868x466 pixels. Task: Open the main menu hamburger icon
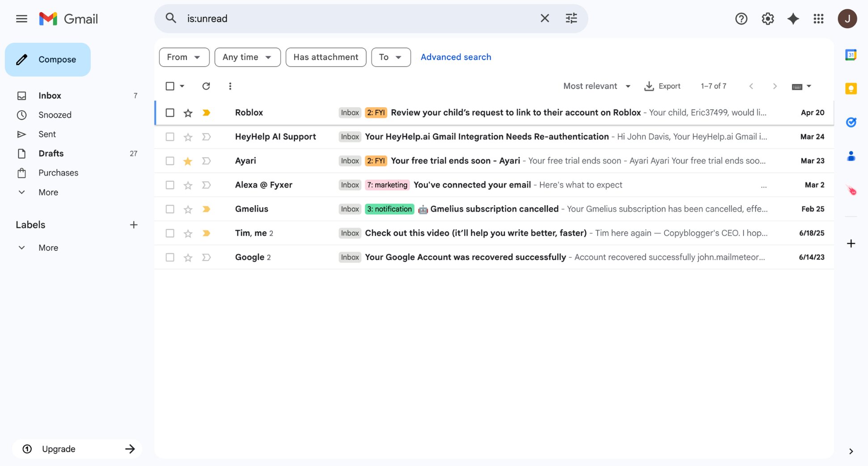point(21,19)
